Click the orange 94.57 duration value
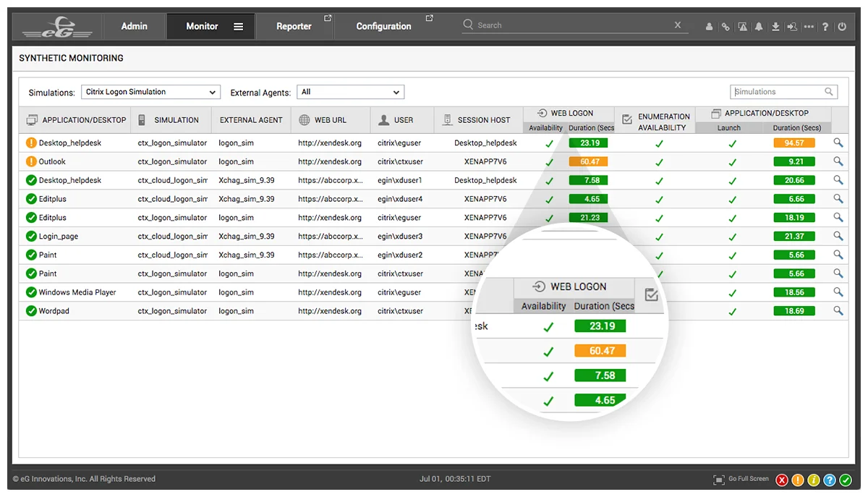Viewport: 868px width, 497px height. [794, 143]
